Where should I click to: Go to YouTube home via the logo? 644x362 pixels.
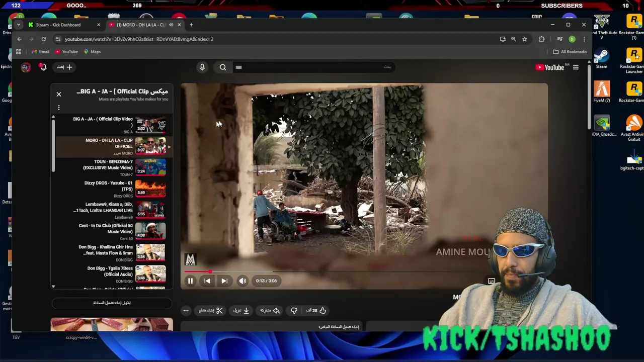click(550, 67)
